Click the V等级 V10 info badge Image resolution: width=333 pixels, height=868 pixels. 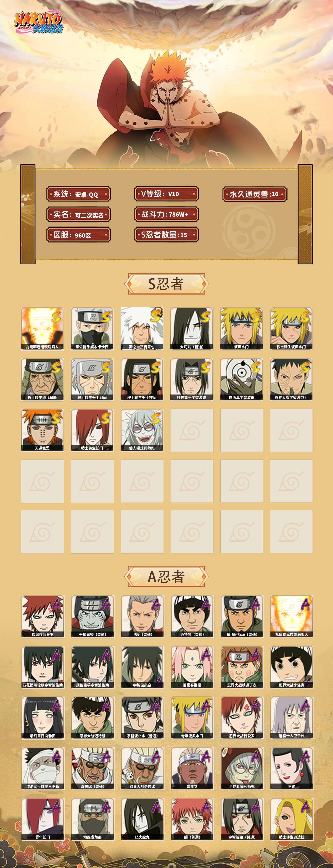coord(166,194)
